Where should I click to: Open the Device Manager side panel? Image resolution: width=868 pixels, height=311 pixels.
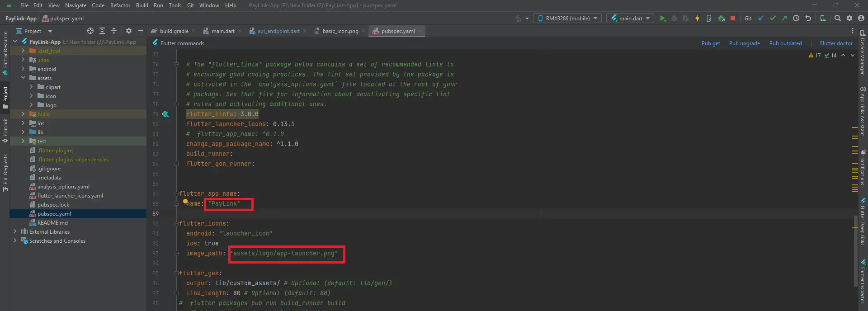click(863, 52)
